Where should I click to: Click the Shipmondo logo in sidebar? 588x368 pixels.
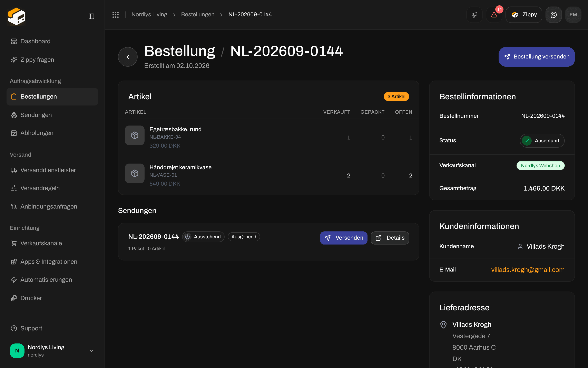coord(16,16)
